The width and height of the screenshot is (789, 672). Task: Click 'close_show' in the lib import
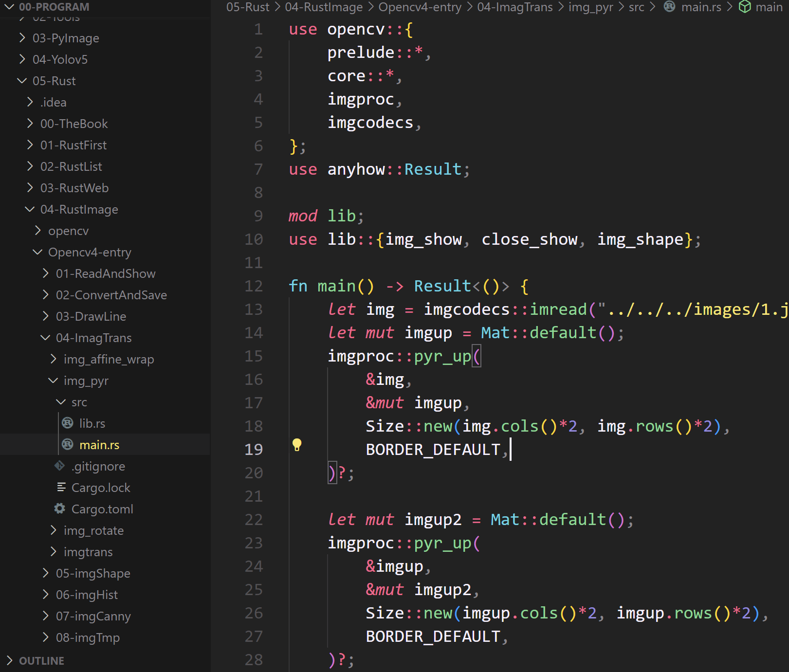530,239
